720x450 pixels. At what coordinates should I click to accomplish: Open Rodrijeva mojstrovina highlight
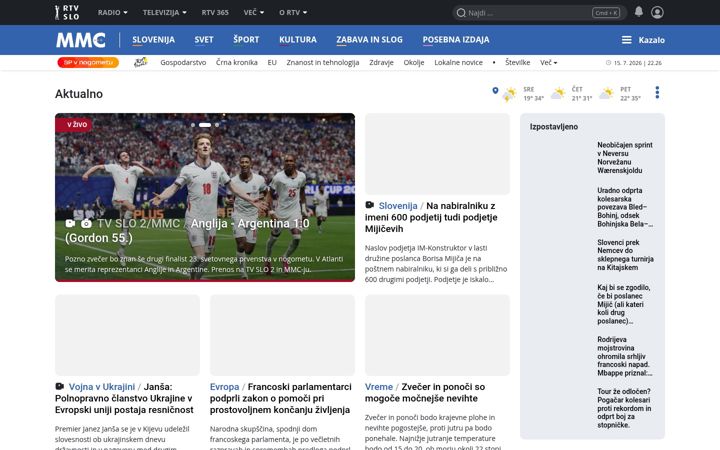pyautogui.click(x=624, y=356)
